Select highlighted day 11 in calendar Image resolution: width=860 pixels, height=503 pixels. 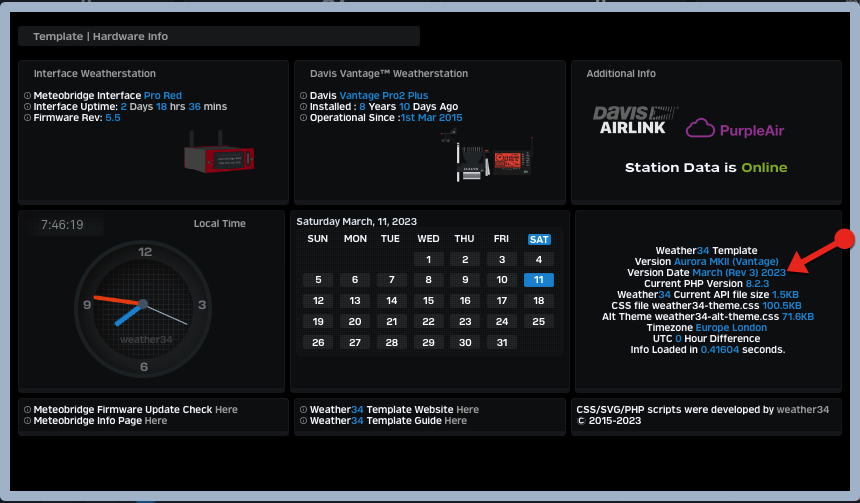click(539, 280)
